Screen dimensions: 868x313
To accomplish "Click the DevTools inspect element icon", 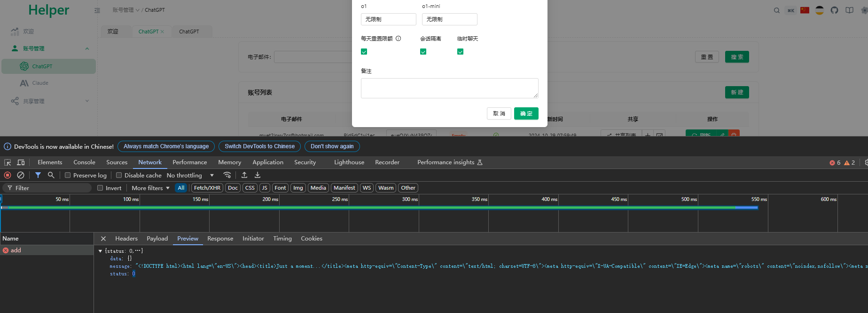I will 8,162.
